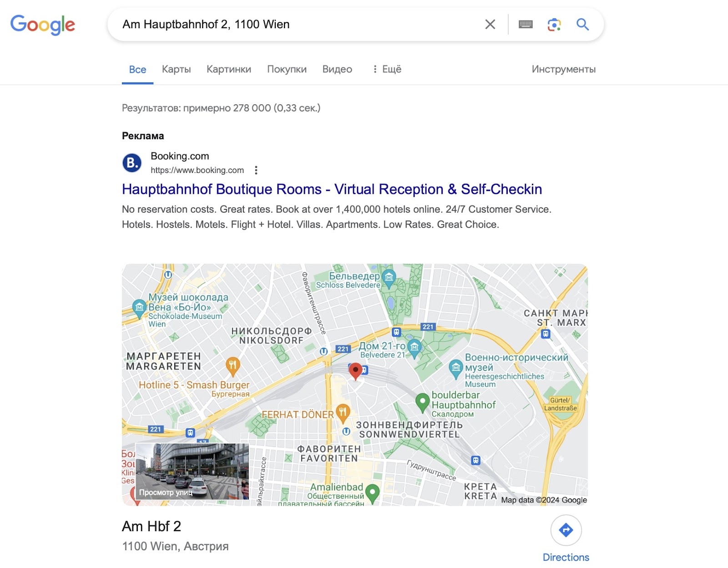Click the U-Bahn icon near Sonnwendviertel
The image size is (728, 568).
click(346, 431)
